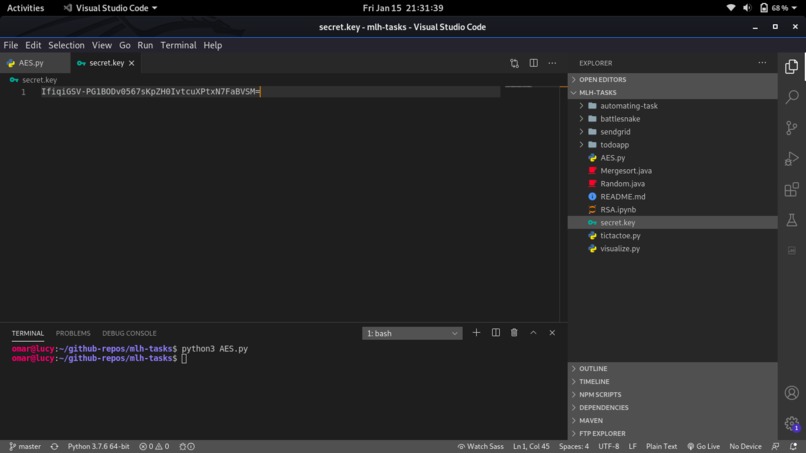Image resolution: width=806 pixels, height=453 pixels.
Task: Open RSA.ipynb in the explorer
Action: tap(672, 209)
